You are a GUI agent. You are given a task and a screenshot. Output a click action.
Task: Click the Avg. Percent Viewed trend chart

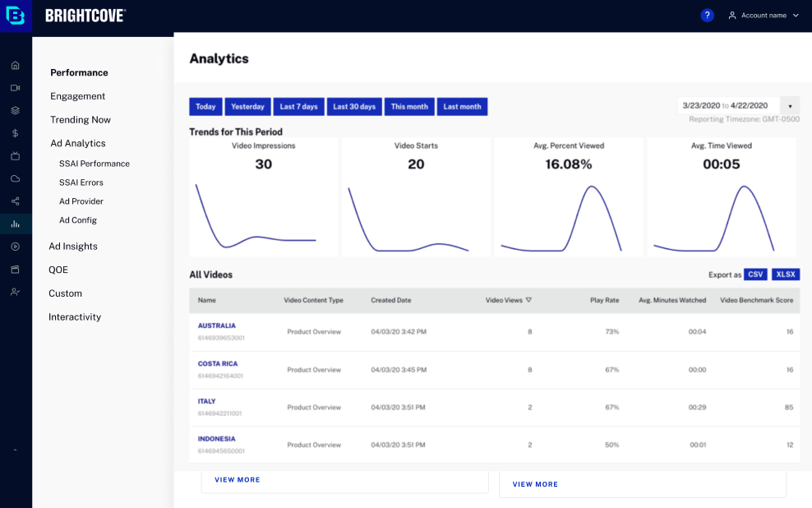click(569, 196)
